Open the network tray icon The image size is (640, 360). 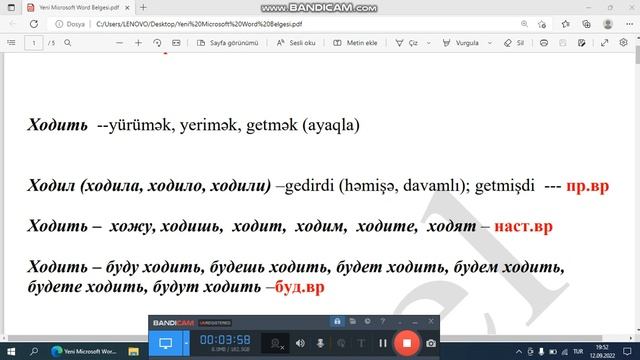[565, 351]
